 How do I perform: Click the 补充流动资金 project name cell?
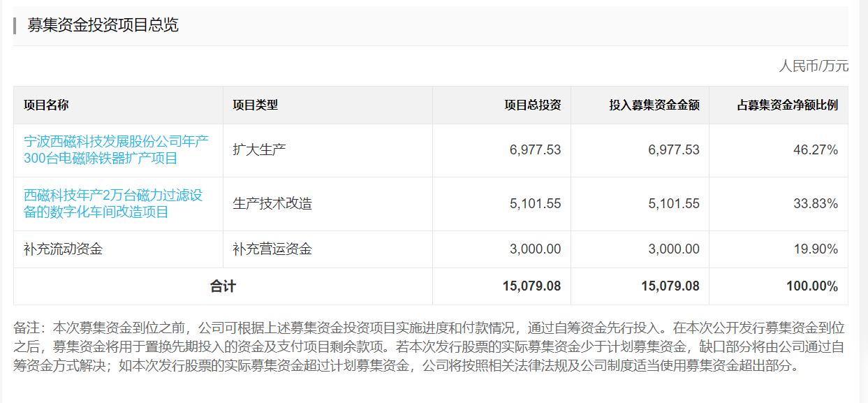click(x=63, y=249)
